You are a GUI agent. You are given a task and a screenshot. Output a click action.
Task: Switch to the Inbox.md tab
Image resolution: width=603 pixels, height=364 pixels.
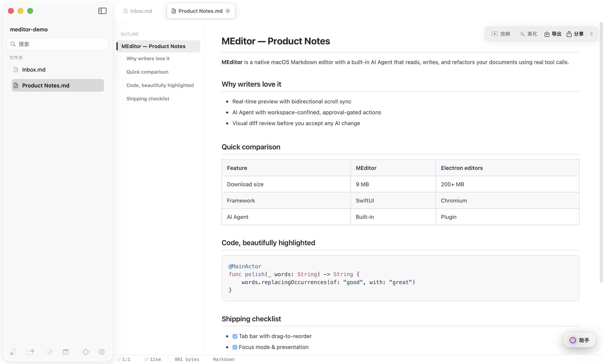point(138,11)
